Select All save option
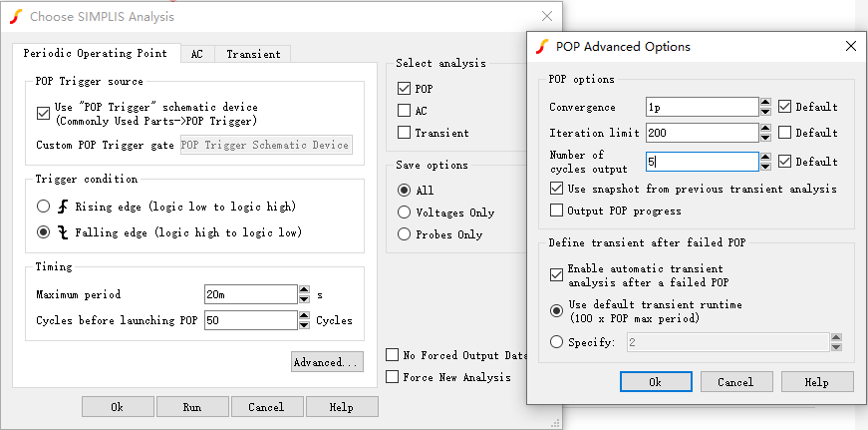This screenshot has height=430, width=868. [405, 191]
